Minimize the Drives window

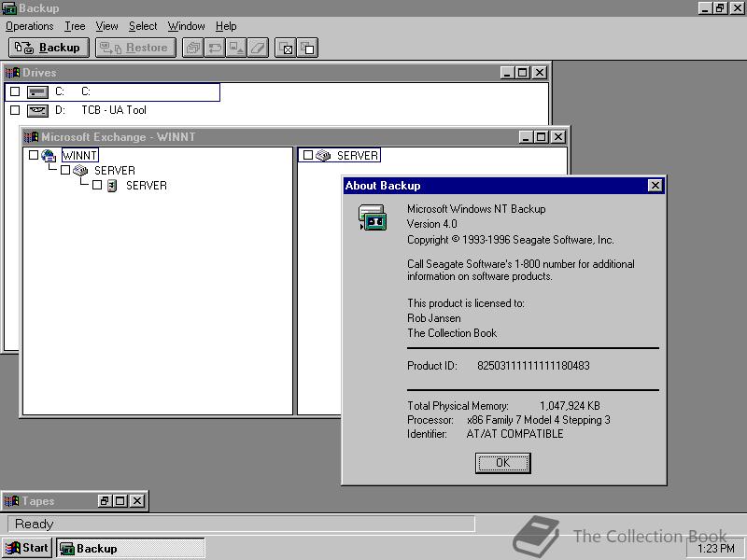[x=507, y=73]
